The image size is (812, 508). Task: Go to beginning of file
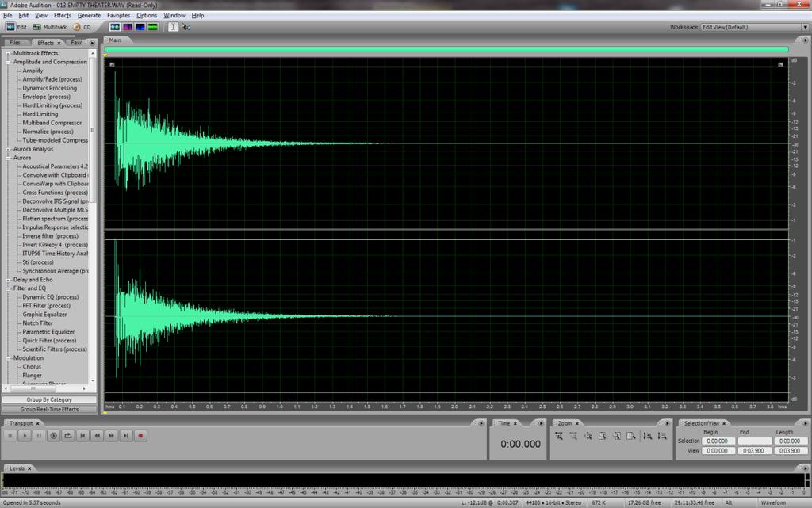point(82,436)
